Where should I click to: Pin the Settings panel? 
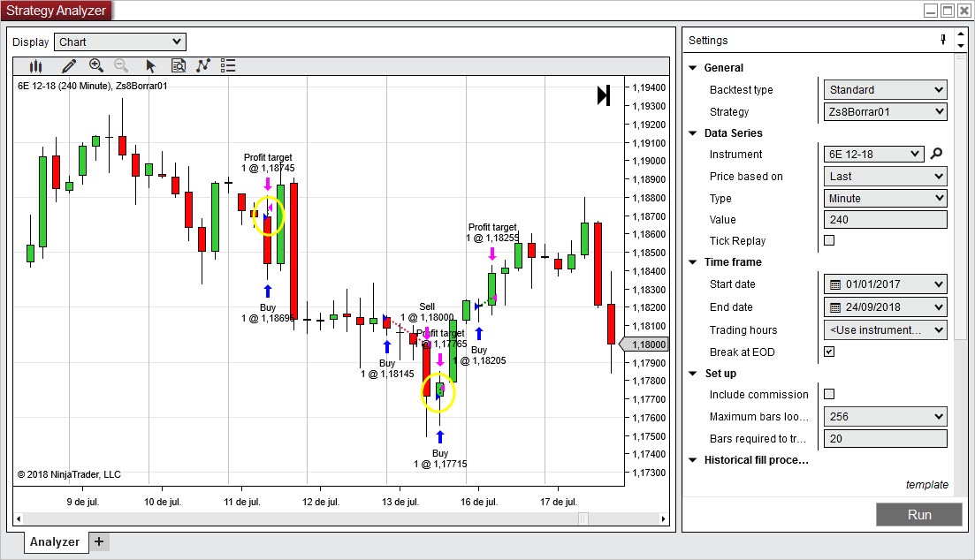point(943,40)
